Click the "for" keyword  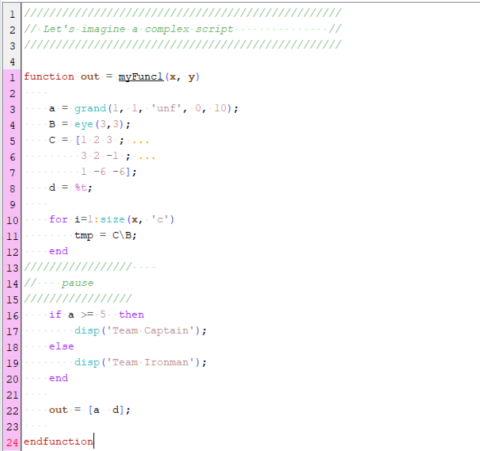coord(58,219)
